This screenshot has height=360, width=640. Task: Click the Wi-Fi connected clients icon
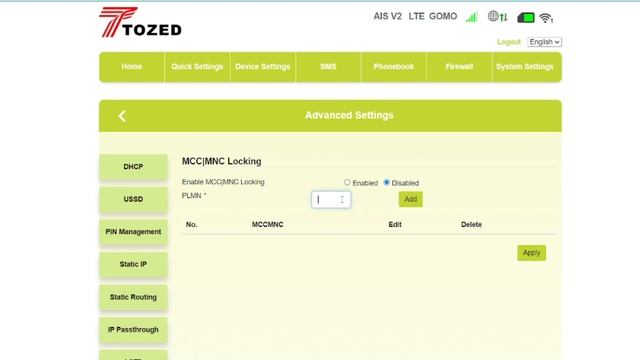click(x=546, y=18)
